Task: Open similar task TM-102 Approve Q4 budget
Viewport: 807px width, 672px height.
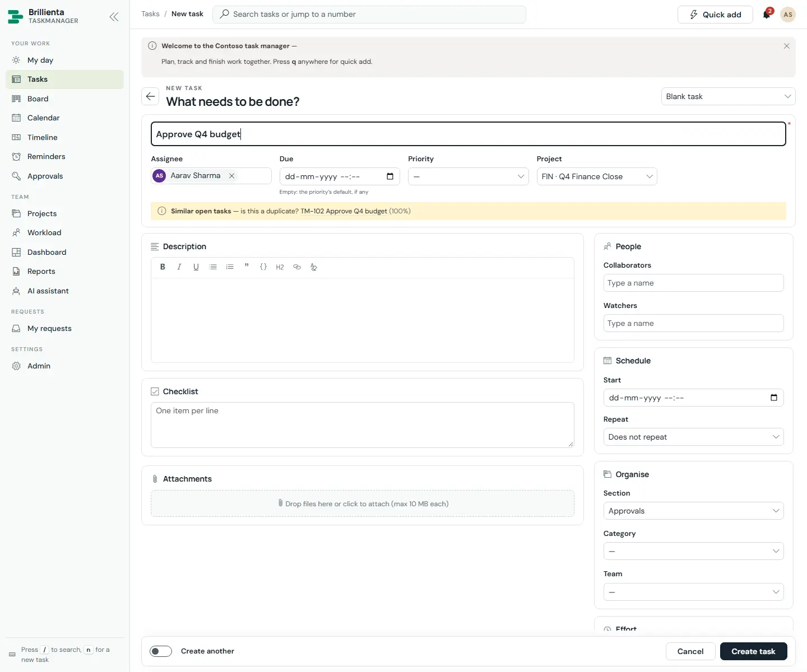Action: pyautogui.click(x=344, y=211)
